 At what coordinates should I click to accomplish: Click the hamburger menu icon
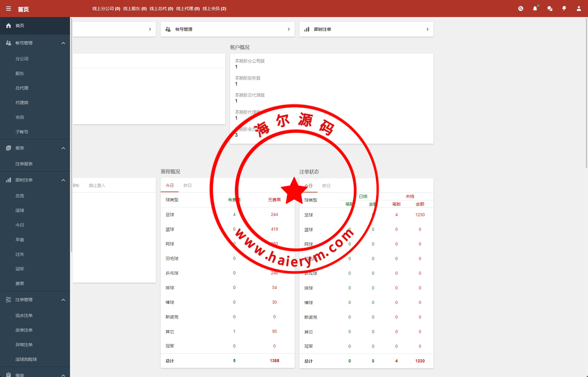9,9
